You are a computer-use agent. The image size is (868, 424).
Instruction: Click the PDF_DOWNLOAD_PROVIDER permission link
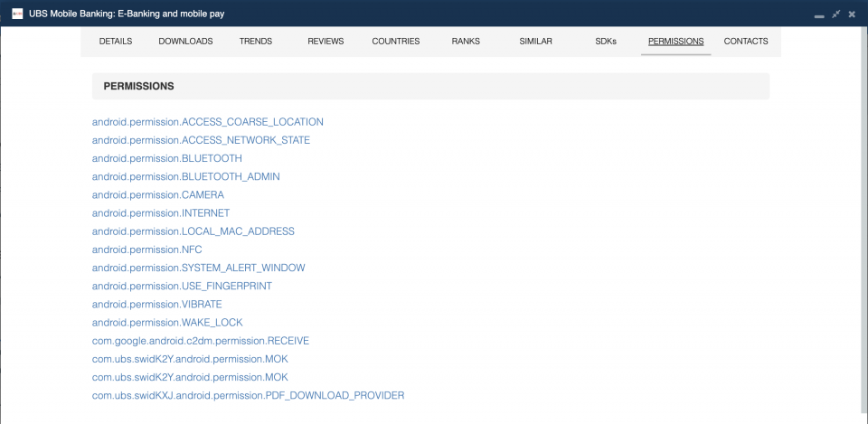(248, 396)
